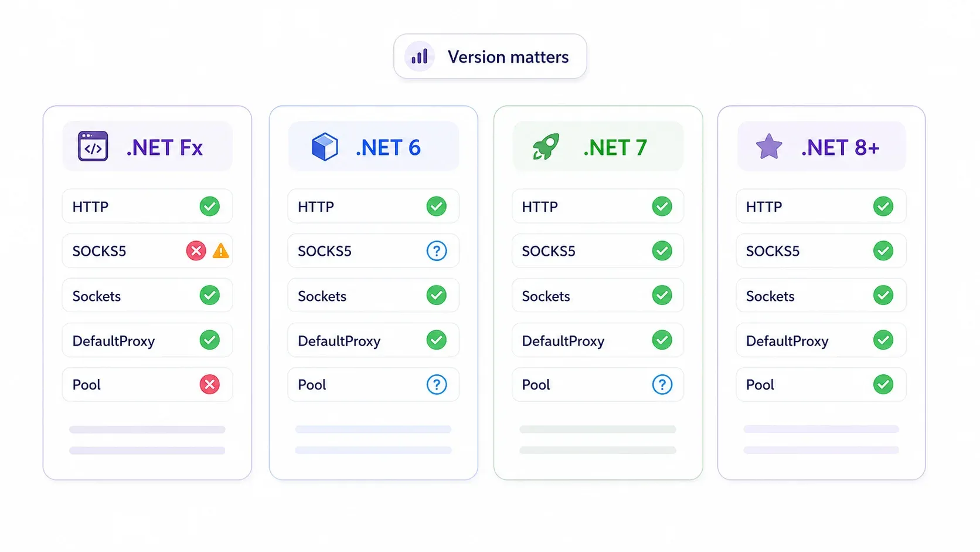Click the DefaultProxy label in the .NET 8+ card
Screen dimensions: 980x552
pos(787,341)
